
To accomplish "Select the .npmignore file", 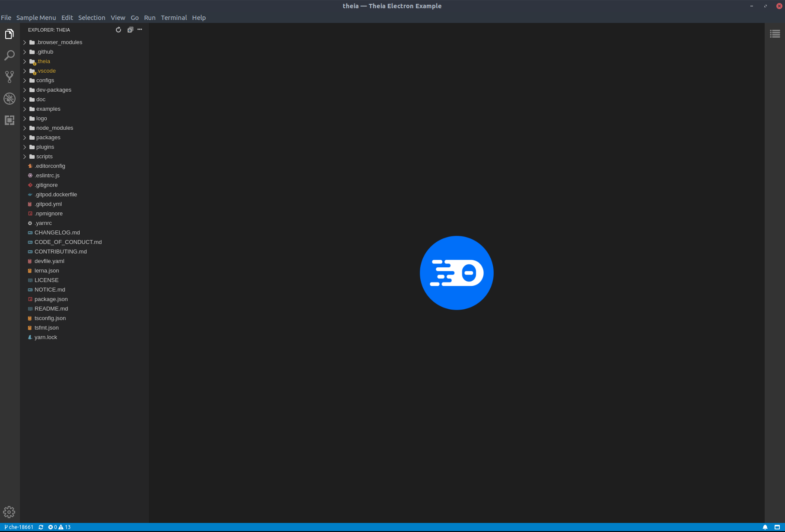I will (84, 214).
